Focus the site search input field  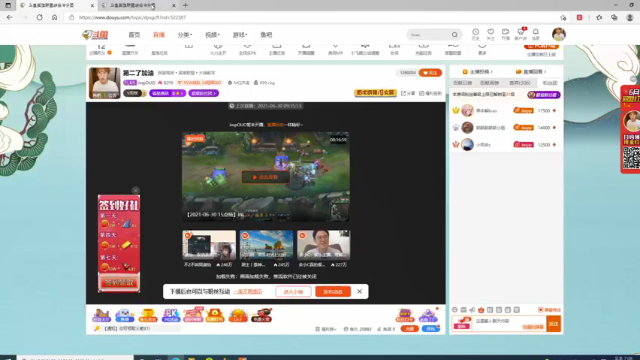tap(429, 35)
